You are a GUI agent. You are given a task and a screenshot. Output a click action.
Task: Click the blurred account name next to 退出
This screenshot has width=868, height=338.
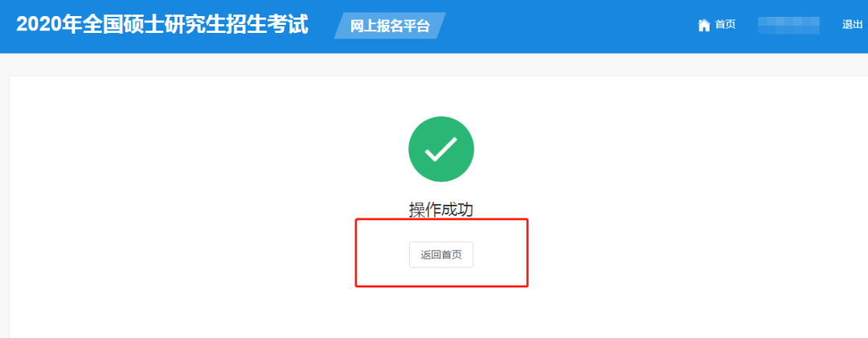pyautogui.click(x=789, y=25)
